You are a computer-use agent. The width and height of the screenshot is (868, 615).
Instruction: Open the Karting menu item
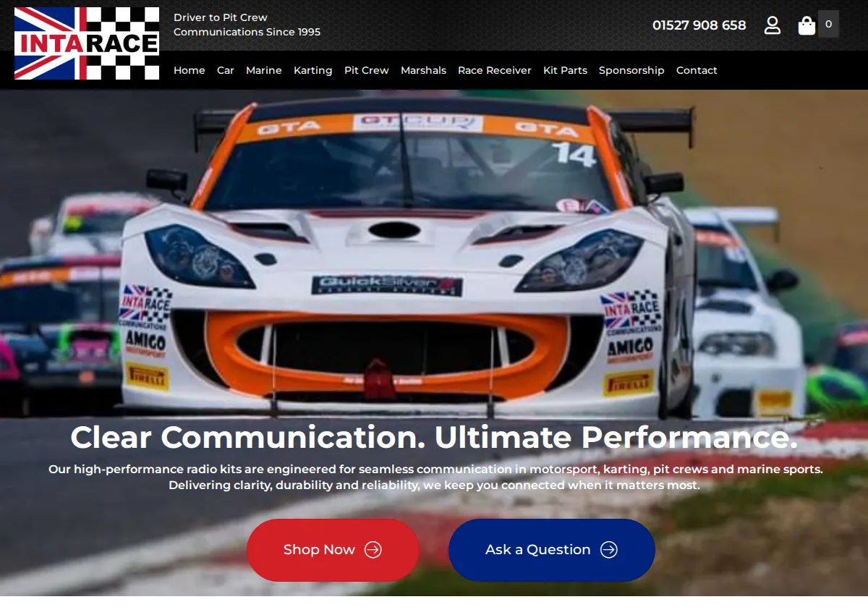[313, 70]
